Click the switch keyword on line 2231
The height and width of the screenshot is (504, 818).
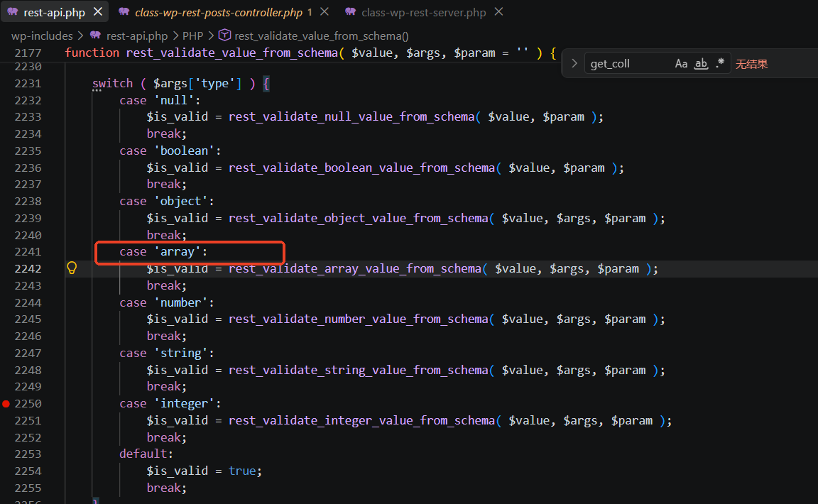(x=113, y=84)
